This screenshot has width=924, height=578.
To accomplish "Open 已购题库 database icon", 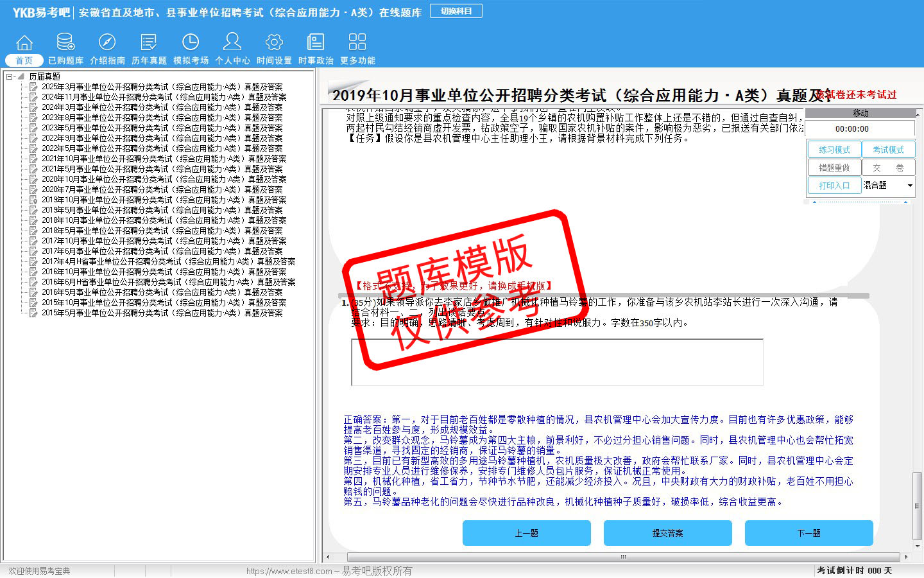I will point(65,43).
